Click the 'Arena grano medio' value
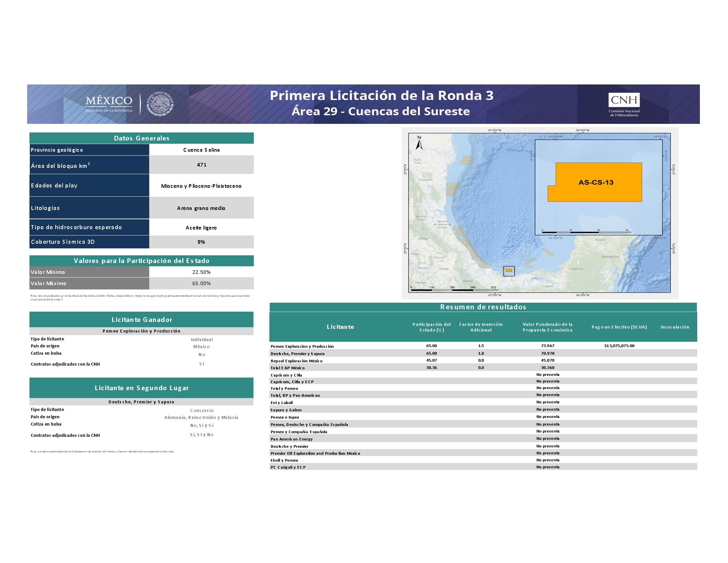Image resolution: width=728 pixels, height=563 pixels. pyautogui.click(x=201, y=208)
